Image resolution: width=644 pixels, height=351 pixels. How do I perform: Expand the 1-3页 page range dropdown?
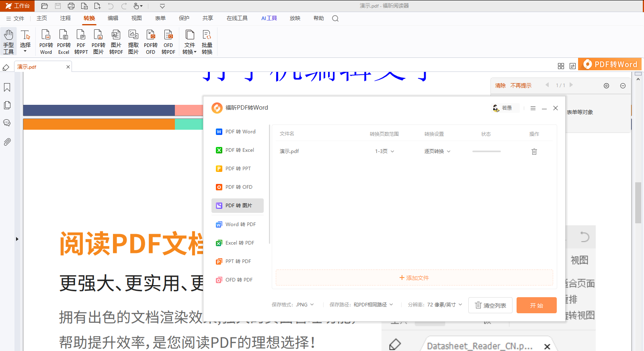coord(385,151)
